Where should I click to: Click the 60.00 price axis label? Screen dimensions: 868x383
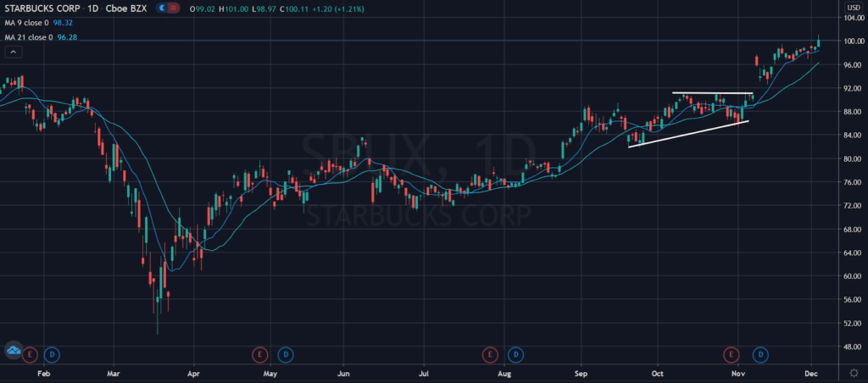(x=851, y=276)
